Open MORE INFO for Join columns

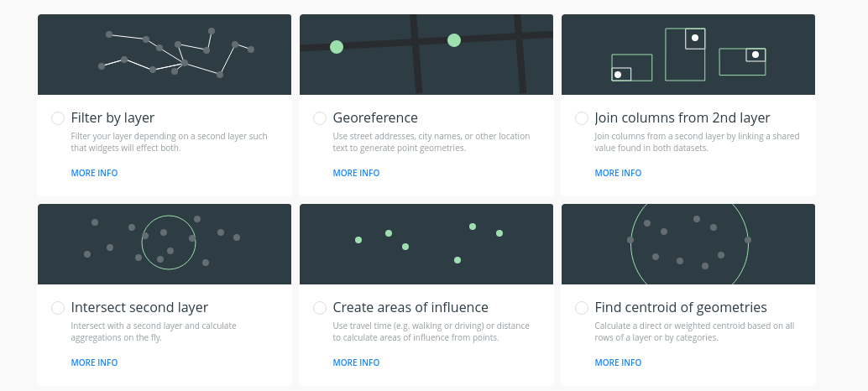[618, 173]
